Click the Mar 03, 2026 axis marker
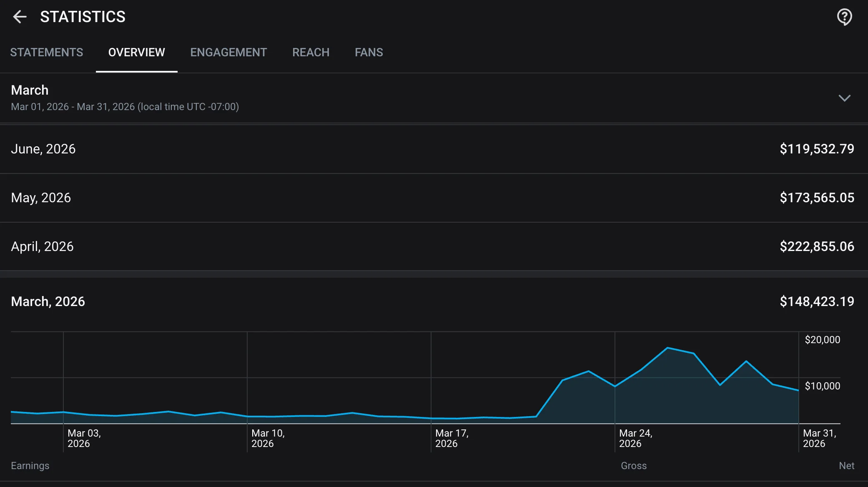 84,438
